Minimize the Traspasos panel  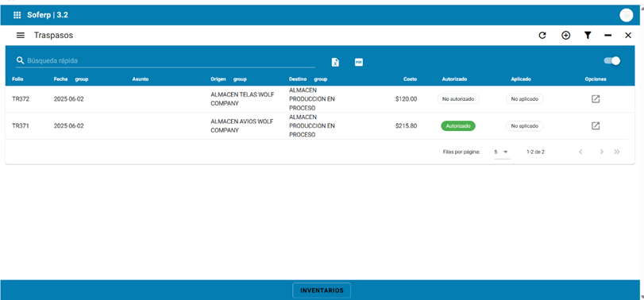tap(607, 36)
